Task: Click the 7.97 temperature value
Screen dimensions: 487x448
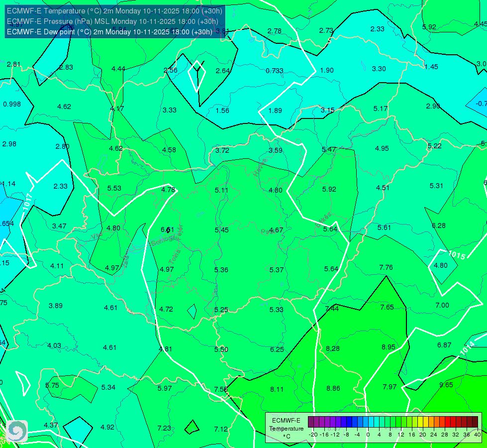Action: point(390,387)
